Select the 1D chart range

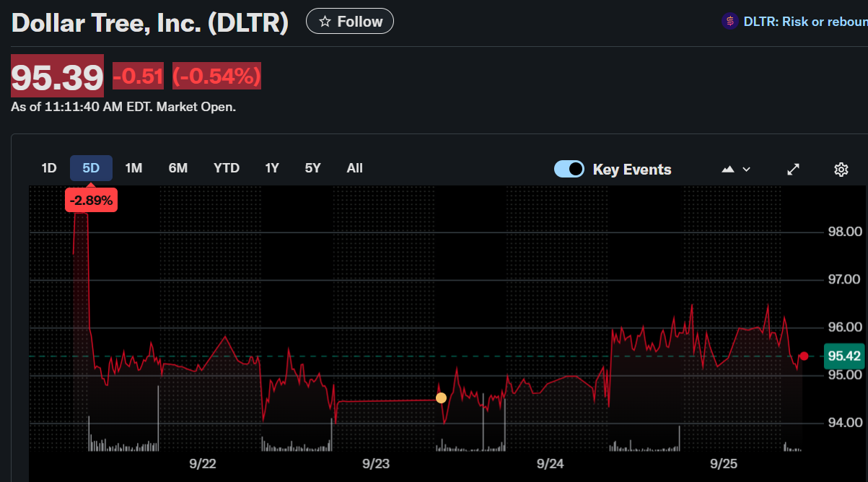(49, 168)
